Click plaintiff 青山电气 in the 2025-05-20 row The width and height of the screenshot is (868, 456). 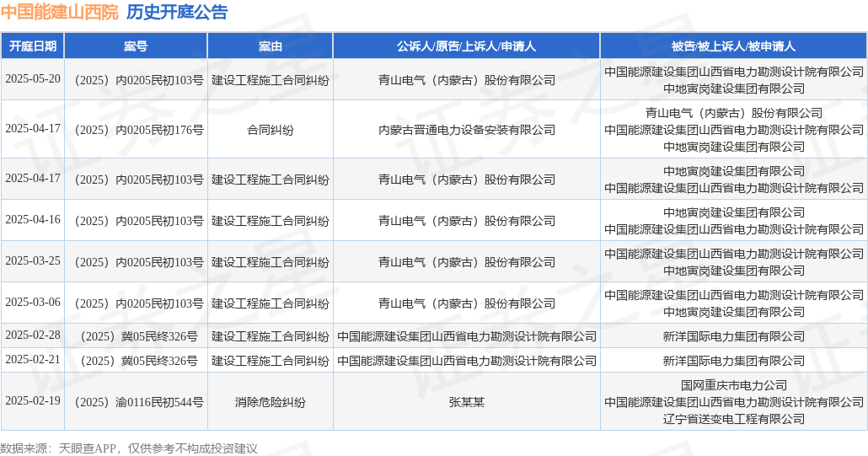click(467, 80)
